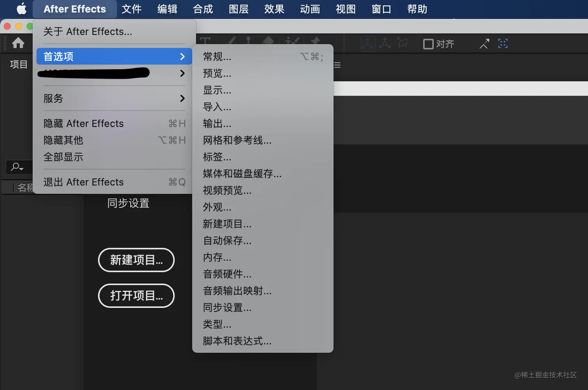This screenshot has width=588, height=390.
Task: Click the 打开项目... rounded button
Action: [136, 296]
